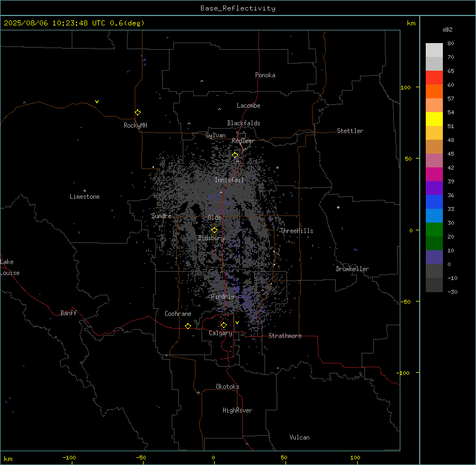Click the Airdrie city label
Image resolution: width=476 pixels, height=465 pixels.
pyautogui.click(x=223, y=297)
